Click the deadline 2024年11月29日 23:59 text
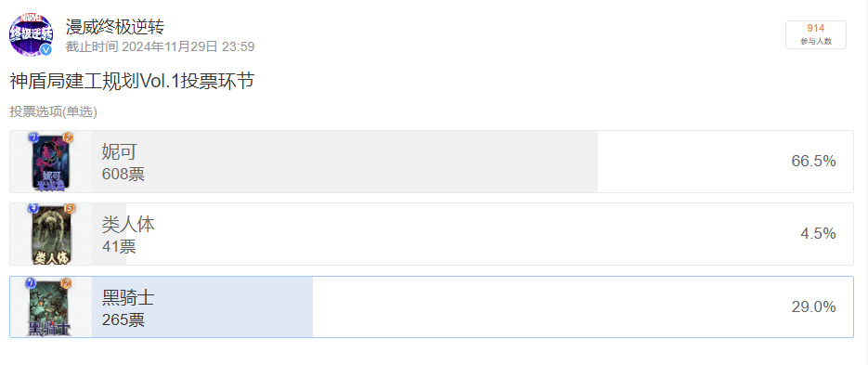This screenshot has width=868, height=365. 188,46
